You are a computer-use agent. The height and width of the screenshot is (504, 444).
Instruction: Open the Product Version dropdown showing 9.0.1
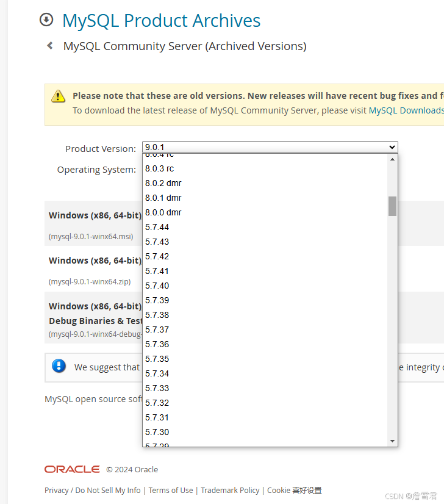[270, 147]
